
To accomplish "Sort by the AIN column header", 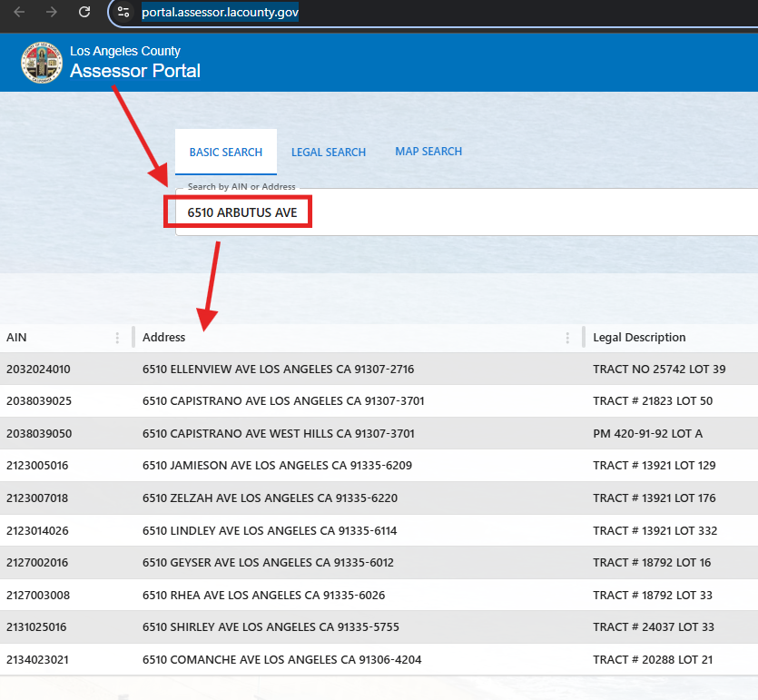I will pos(16,338).
